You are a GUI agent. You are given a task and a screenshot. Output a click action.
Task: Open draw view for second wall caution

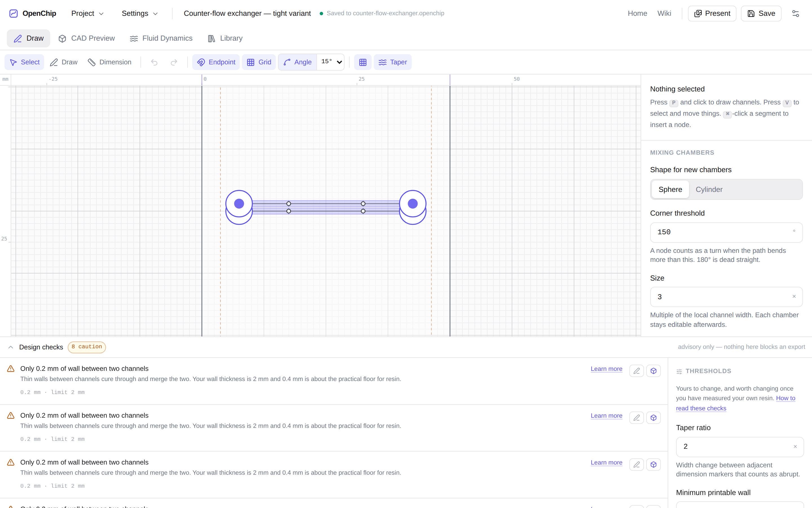tap(637, 418)
